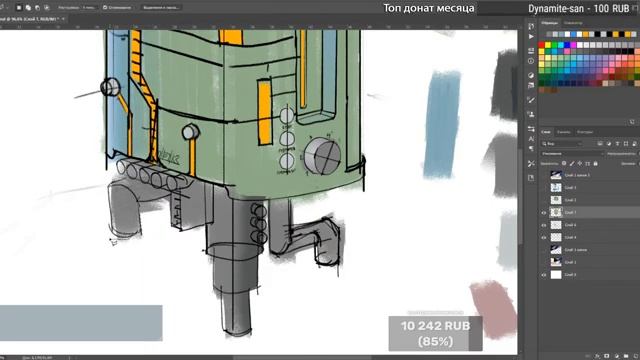Switch to the Слои layers tab
Image resolution: width=640 pixels, height=360 pixels.
(x=546, y=132)
